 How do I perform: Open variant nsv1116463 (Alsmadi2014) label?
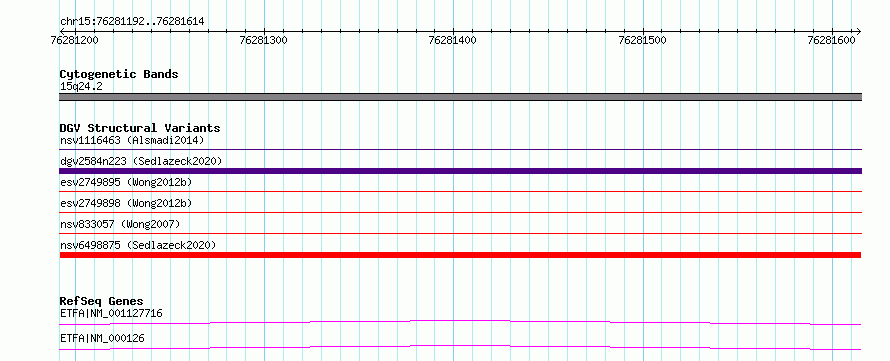[132, 140]
